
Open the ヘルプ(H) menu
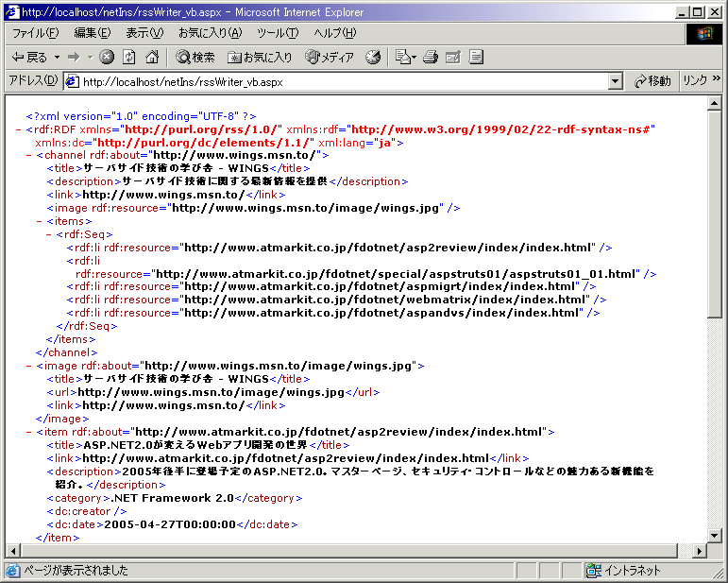click(x=335, y=33)
